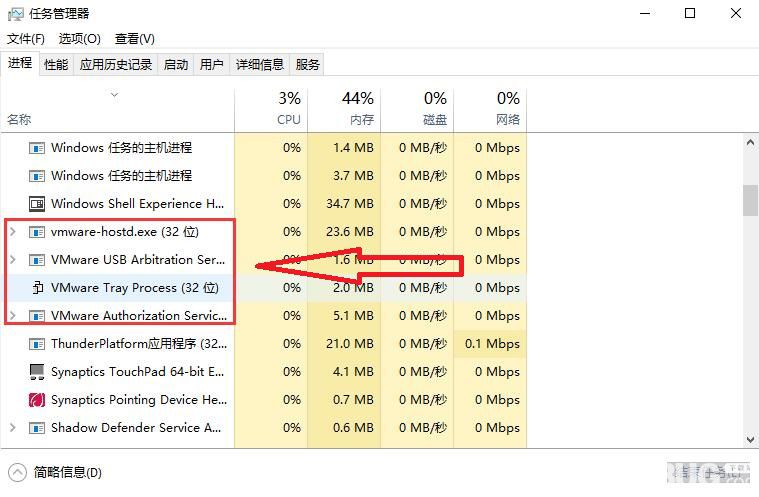Expand the Shadow Defender Service group
This screenshot has width=759, height=497.
click(13, 428)
